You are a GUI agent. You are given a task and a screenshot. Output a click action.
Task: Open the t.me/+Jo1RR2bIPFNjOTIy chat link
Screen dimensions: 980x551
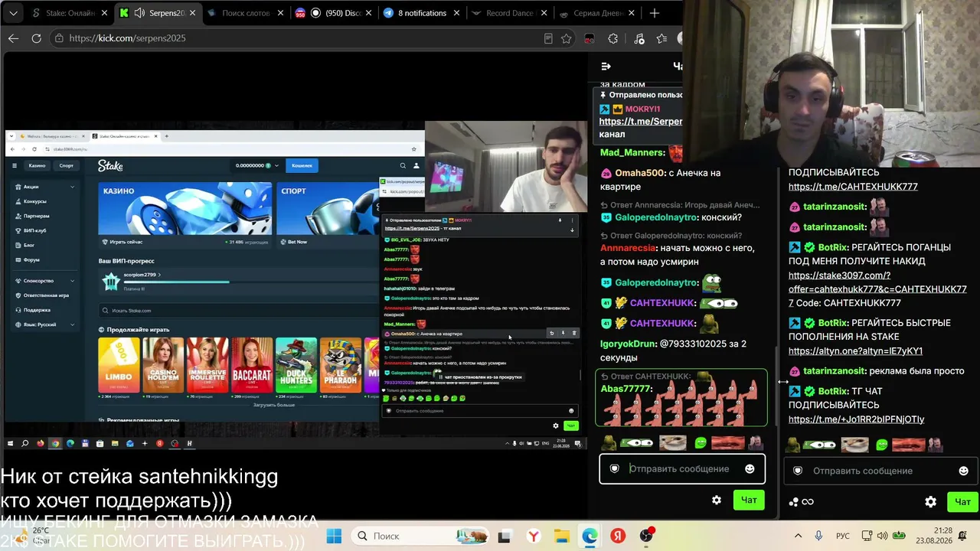pos(856,419)
